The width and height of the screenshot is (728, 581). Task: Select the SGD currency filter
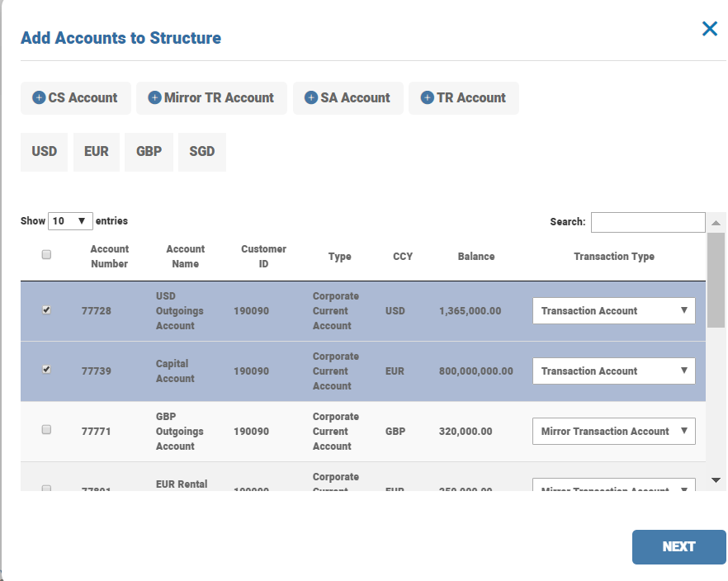point(201,152)
